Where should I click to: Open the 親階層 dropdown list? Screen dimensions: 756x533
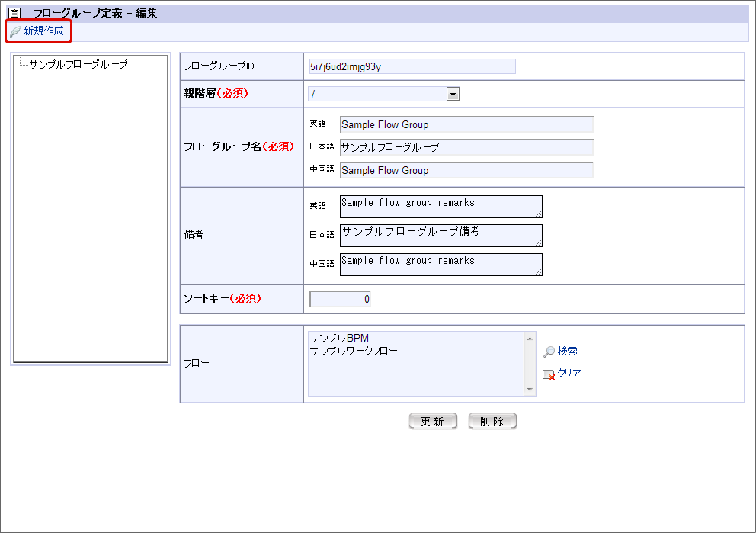453,94
